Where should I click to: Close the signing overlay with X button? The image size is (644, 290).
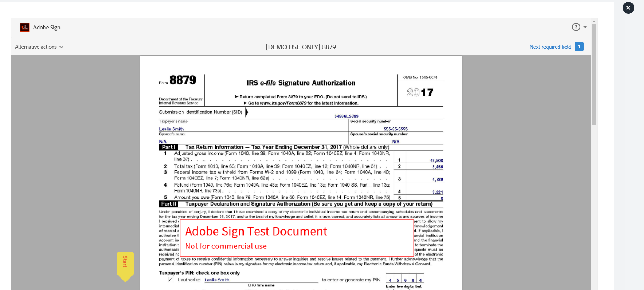(628, 8)
